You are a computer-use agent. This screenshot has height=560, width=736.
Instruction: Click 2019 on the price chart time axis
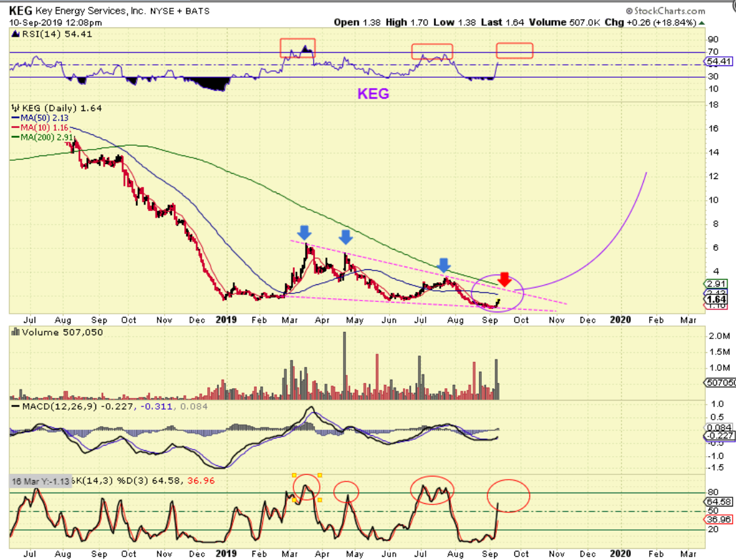226,320
